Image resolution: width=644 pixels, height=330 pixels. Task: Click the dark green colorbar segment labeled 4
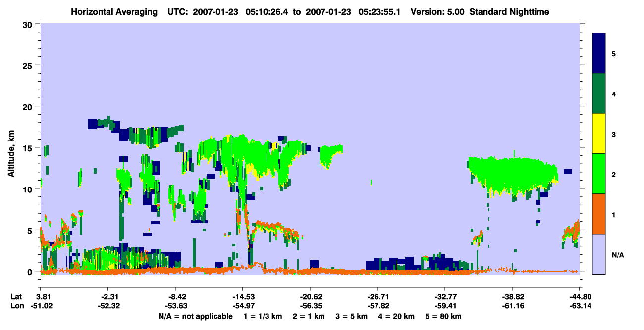pos(599,94)
